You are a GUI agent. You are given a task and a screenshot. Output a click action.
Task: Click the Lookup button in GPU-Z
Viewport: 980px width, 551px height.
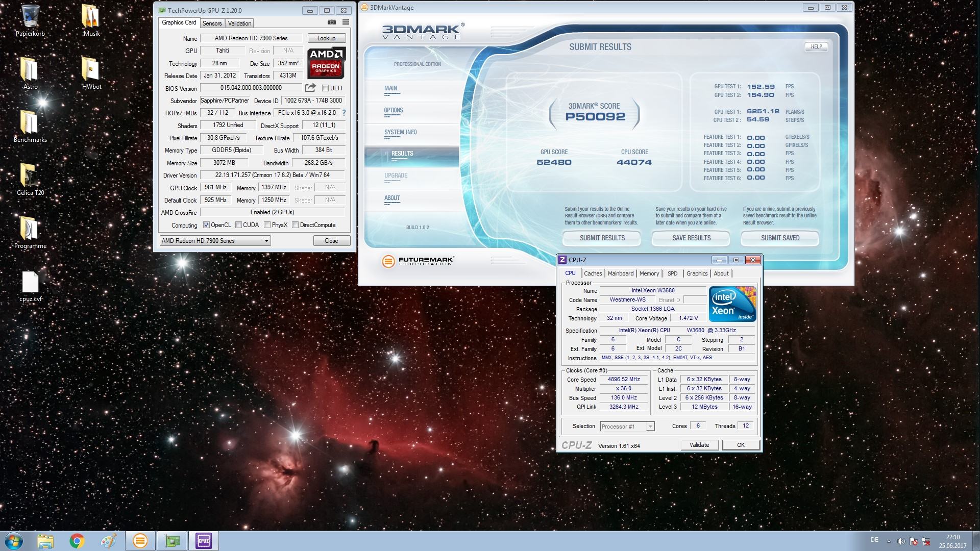(327, 38)
